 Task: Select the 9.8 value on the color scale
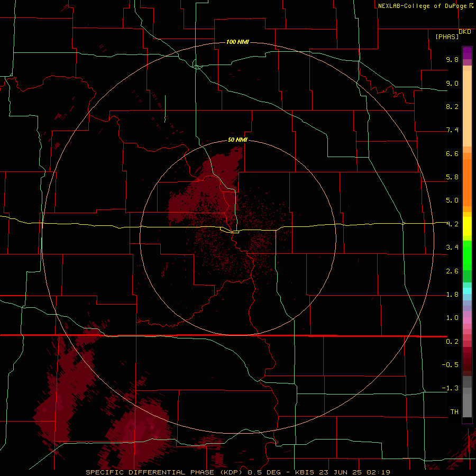click(x=452, y=59)
